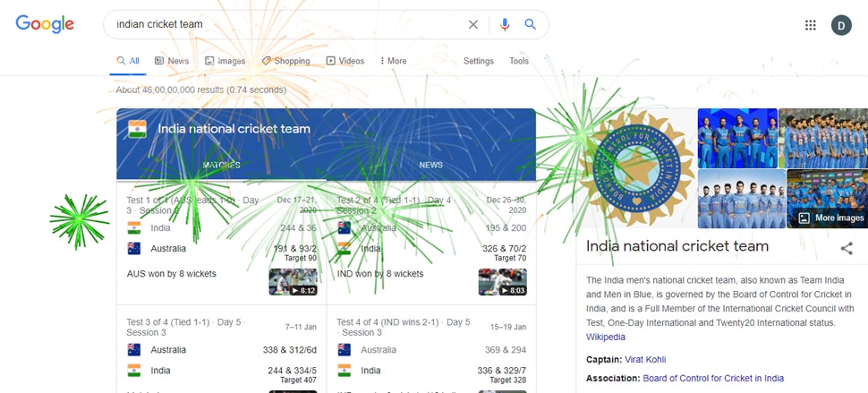Play the 8:12 match highlights video
Viewport: 868px width, 393px height.
click(293, 282)
